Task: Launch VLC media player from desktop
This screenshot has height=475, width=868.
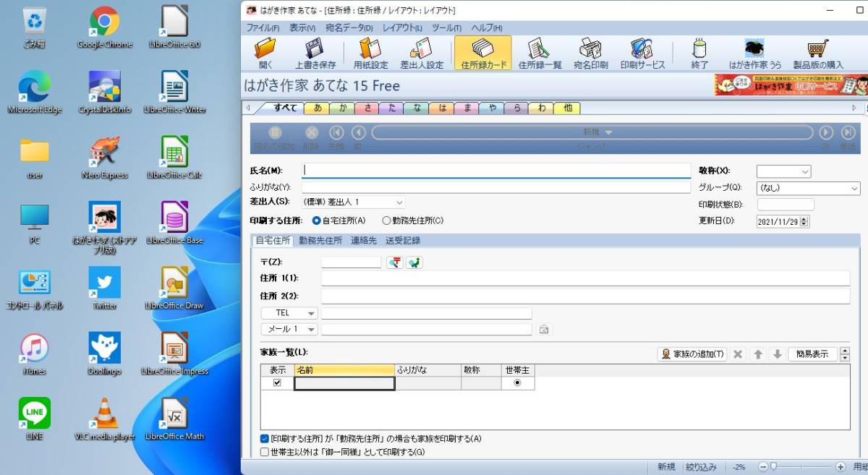Action: click(x=104, y=419)
